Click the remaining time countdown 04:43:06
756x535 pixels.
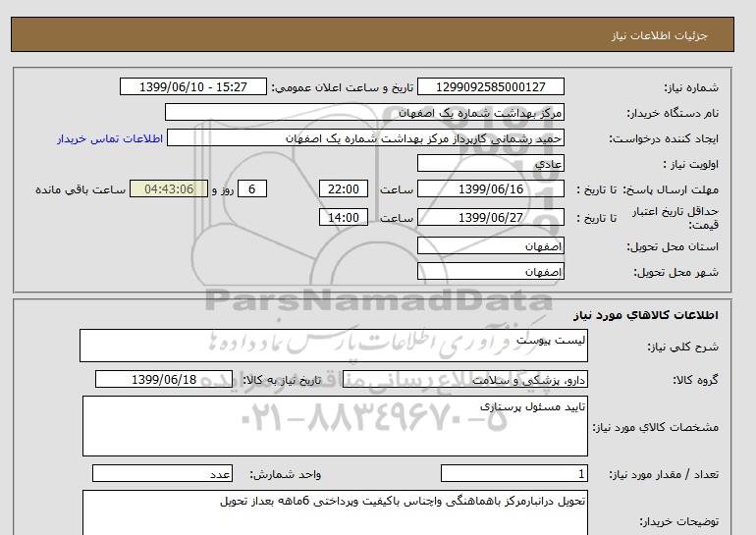pyautogui.click(x=169, y=188)
